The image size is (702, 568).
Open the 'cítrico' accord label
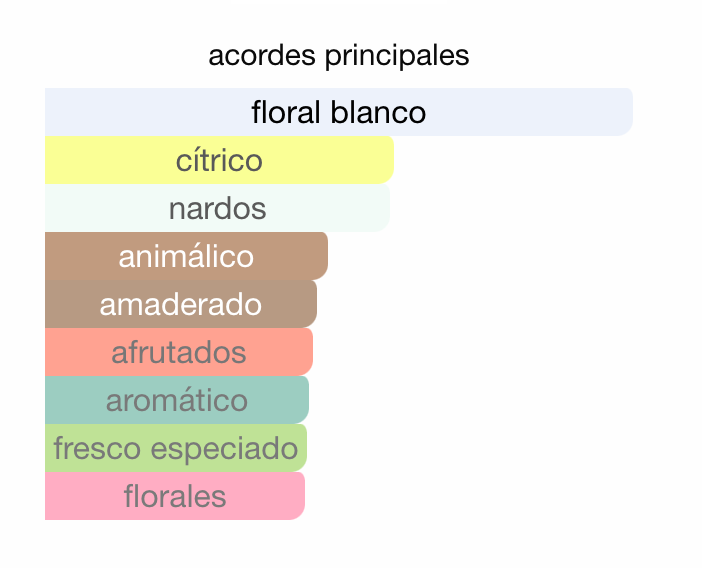tap(219, 160)
